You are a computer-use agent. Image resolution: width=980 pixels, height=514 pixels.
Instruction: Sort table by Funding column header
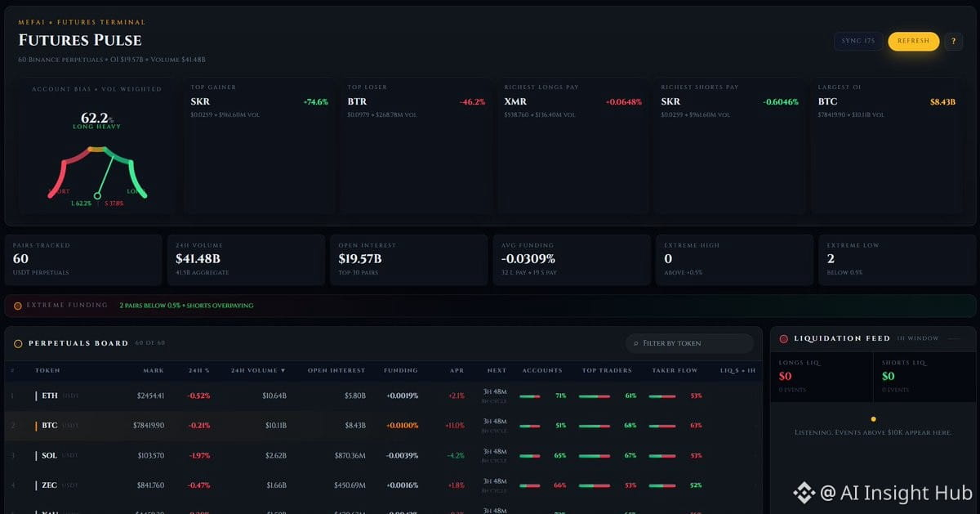pos(401,370)
